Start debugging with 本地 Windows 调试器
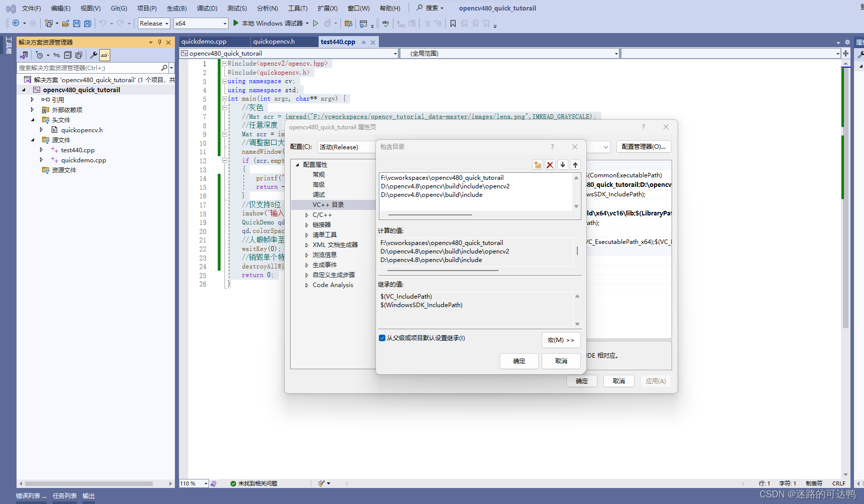 coord(271,23)
